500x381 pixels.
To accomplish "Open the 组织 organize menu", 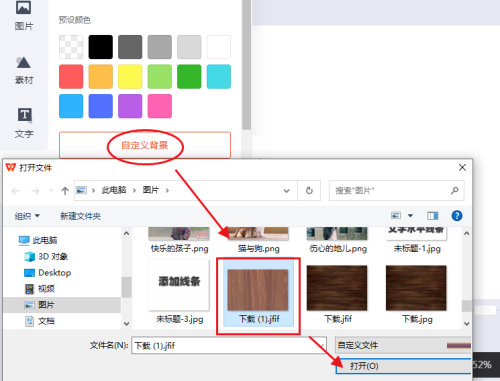I will [27, 216].
